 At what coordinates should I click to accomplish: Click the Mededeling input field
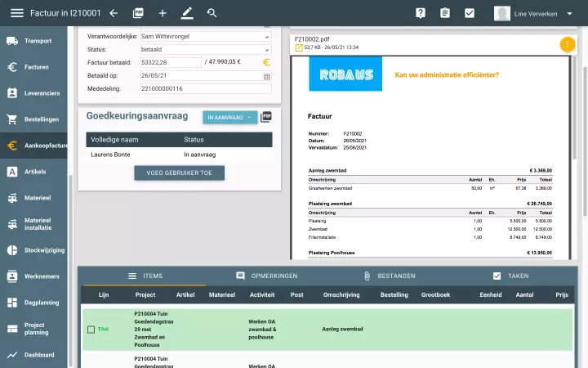click(x=206, y=88)
